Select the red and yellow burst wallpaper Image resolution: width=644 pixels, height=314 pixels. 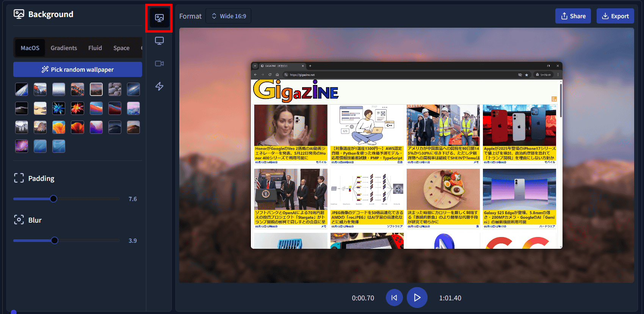[77, 108]
